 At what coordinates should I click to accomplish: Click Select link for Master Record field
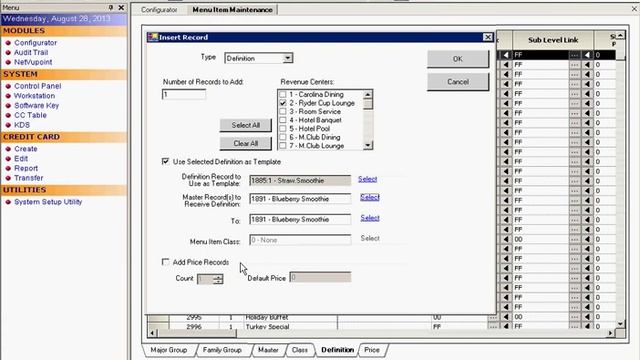[370, 197]
